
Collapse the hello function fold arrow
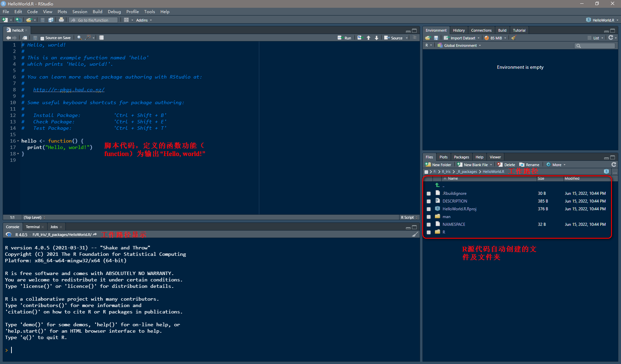point(18,141)
